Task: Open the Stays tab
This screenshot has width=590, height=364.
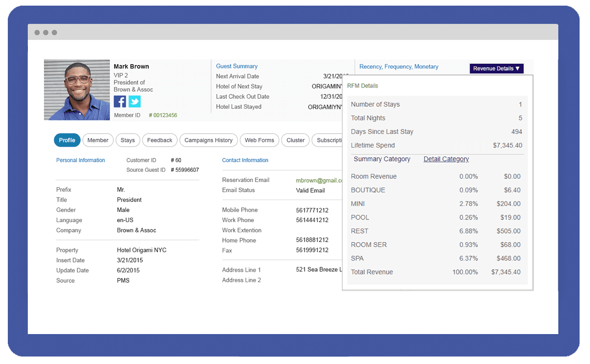Action: 128,140
